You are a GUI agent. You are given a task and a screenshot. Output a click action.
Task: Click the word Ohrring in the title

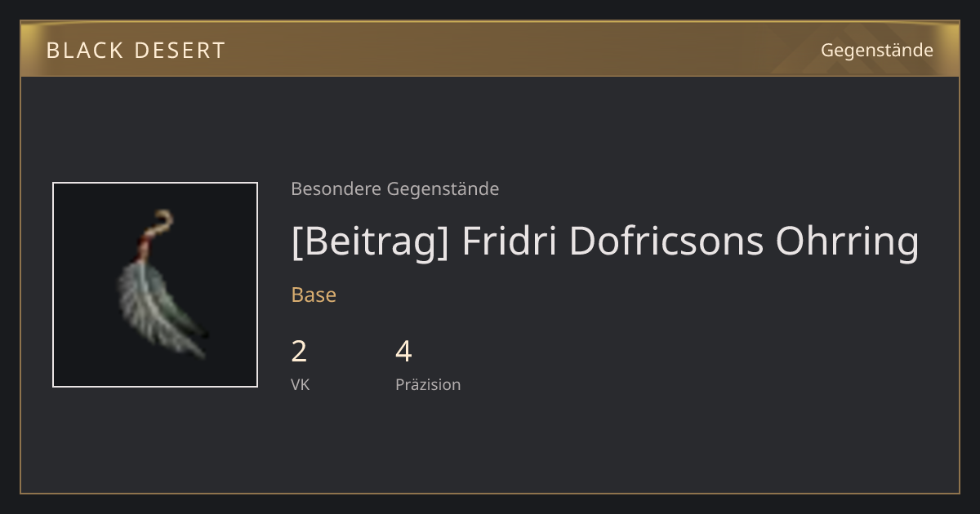pos(848,241)
